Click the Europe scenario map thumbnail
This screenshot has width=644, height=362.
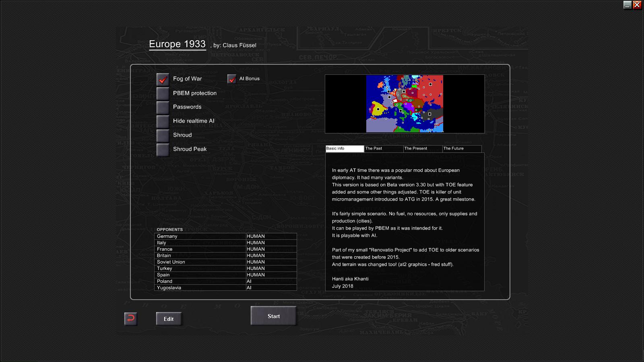405,104
